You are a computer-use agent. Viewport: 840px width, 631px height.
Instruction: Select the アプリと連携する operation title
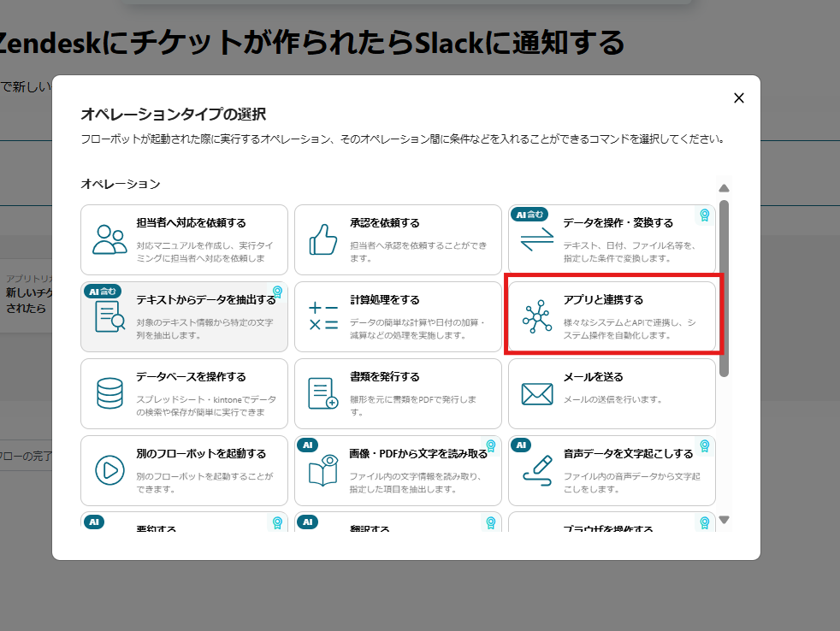tap(603, 300)
